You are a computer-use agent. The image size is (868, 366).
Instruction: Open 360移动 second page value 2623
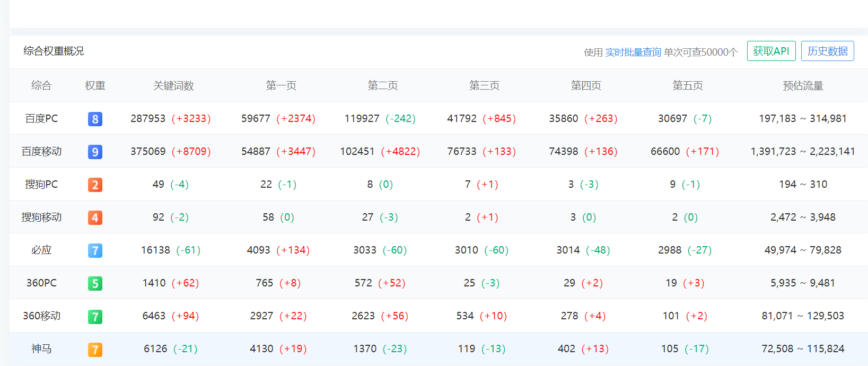click(363, 316)
